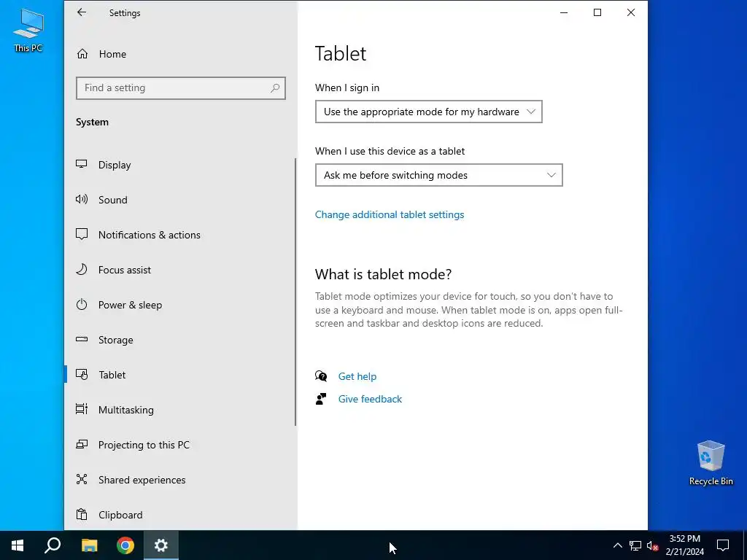This screenshot has width=747, height=560.
Task: Open taskbar Search
Action: point(53,545)
